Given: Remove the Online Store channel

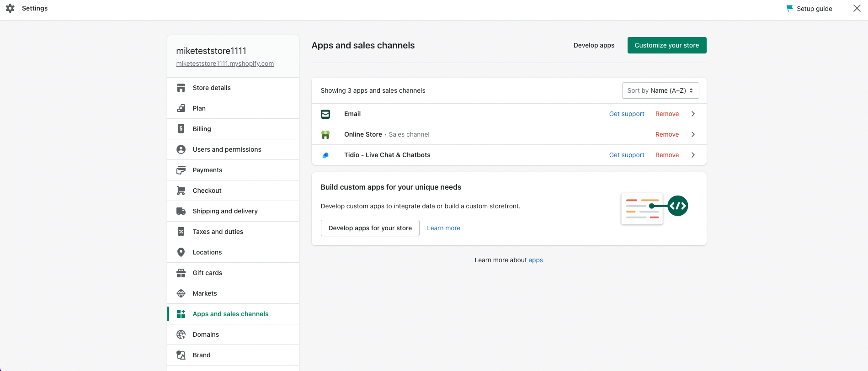Looking at the screenshot, I should click(667, 134).
